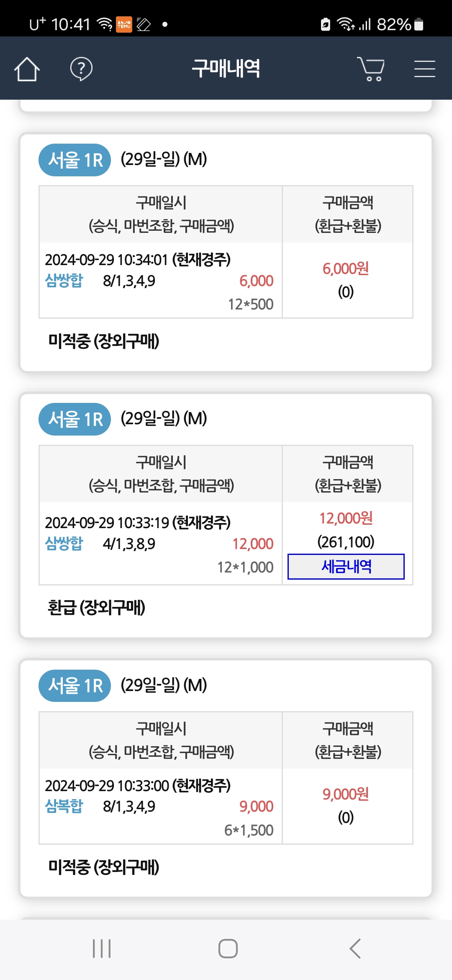Open the Android recent apps button
The width and height of the screenshot is (452, 980).
tap(102, 949)
